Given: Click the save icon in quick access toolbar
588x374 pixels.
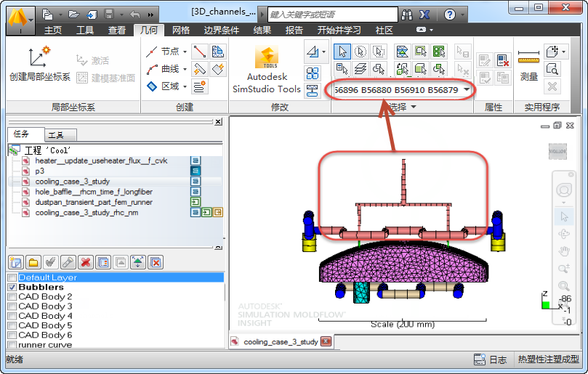Looking at the screenshot, I should (109, 15).
